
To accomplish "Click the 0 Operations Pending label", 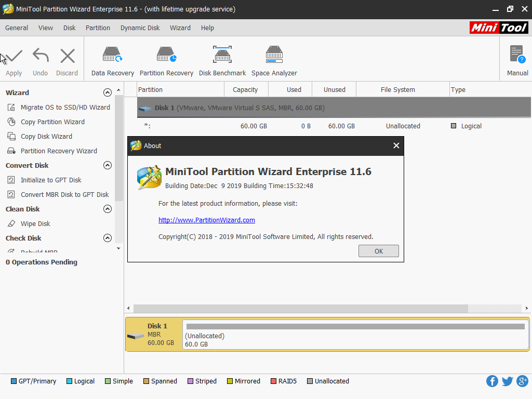I will [x=42, y=262].
